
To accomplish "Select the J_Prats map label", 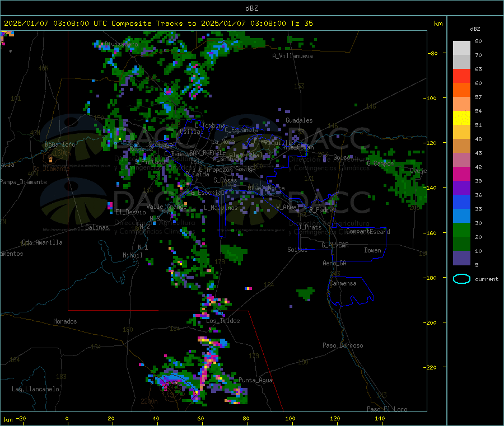I will 310,227.
